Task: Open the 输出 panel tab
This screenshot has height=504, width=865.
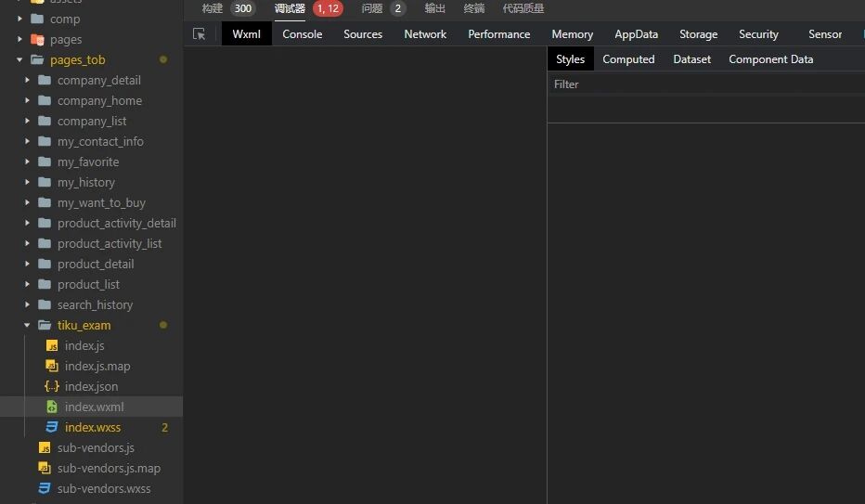Action: coord(434,8)
